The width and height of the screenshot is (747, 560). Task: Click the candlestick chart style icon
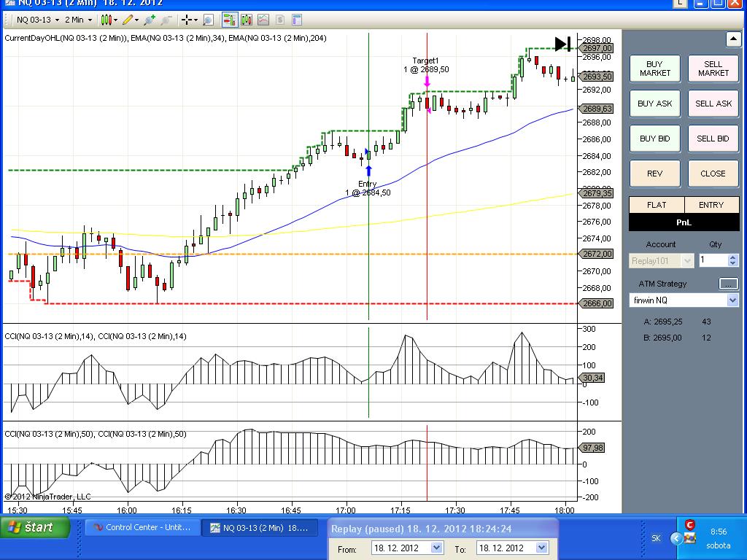coord(106,20)
